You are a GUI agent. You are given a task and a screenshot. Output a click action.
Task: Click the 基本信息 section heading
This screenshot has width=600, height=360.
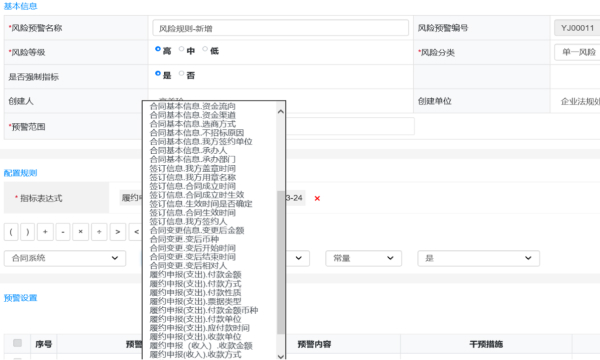click(21, 6)
